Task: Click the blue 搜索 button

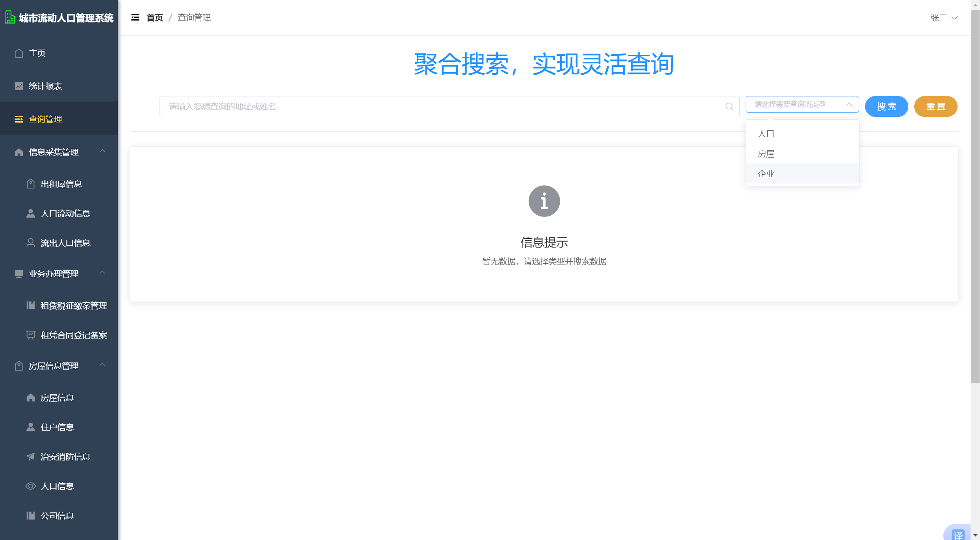Action: pyautogui.click(x=886, y=106)
